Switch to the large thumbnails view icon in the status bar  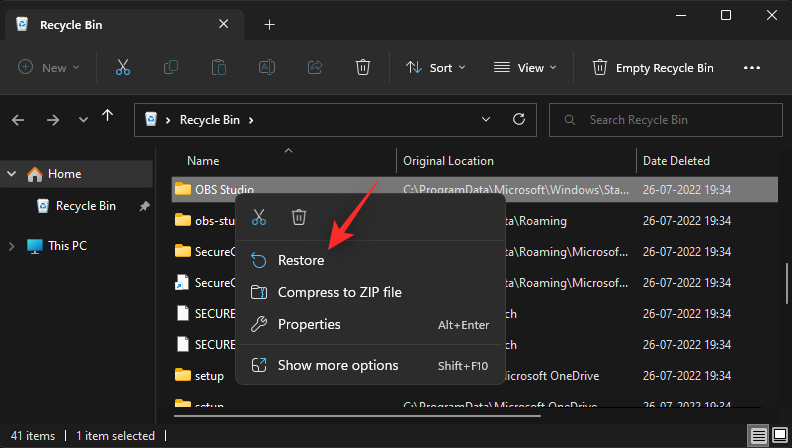[780, 435]
